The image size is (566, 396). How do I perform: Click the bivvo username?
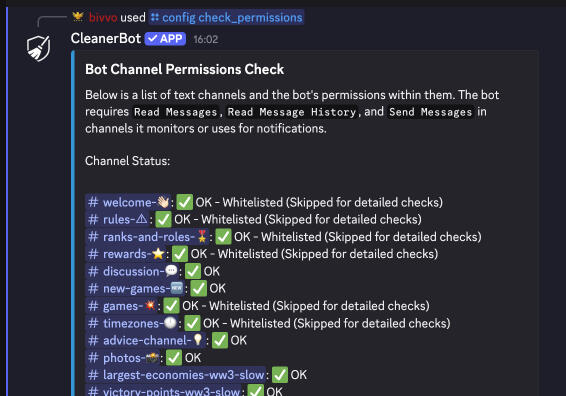pos(103,17)
